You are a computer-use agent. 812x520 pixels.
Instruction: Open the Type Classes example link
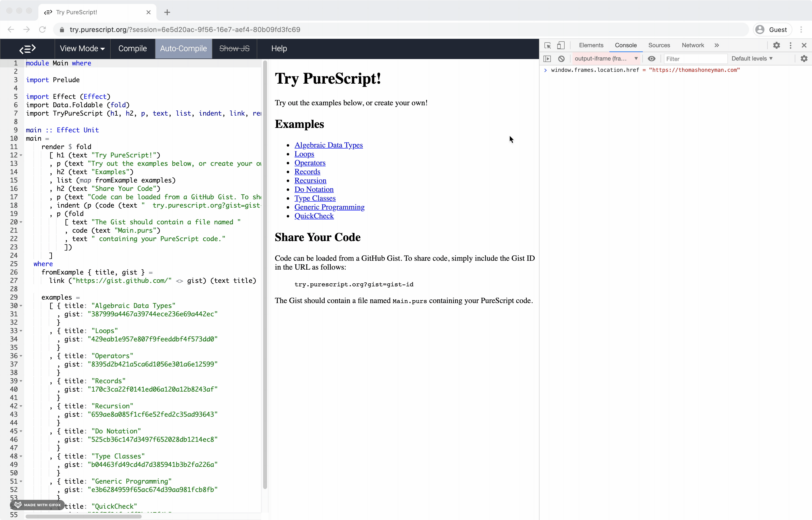click(x=315, y=198)
